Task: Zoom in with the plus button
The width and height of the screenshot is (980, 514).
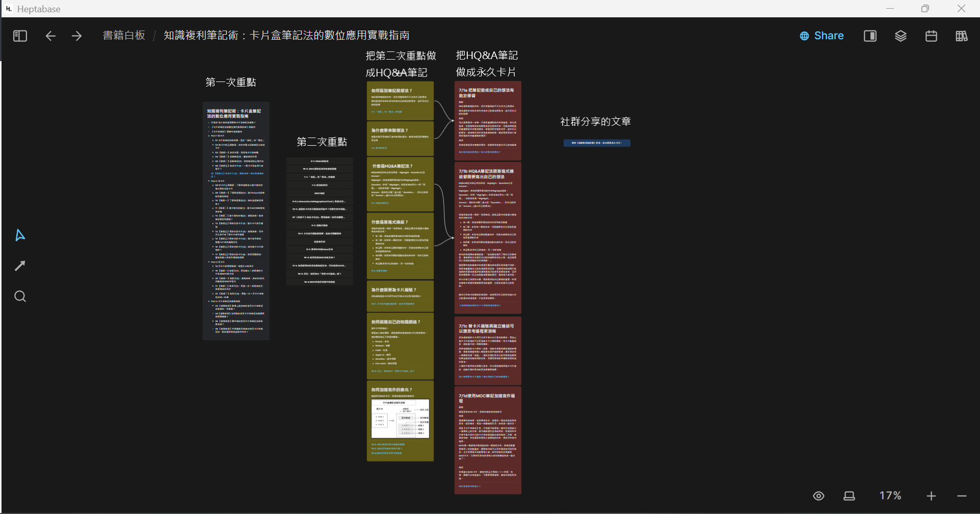Action: [931, 496]
